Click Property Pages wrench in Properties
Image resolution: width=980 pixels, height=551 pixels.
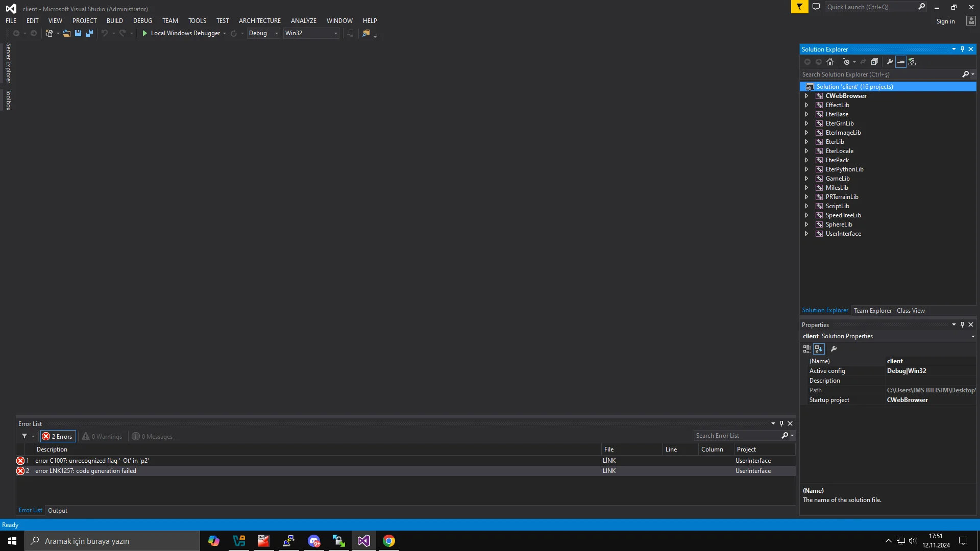click(834, 349)
